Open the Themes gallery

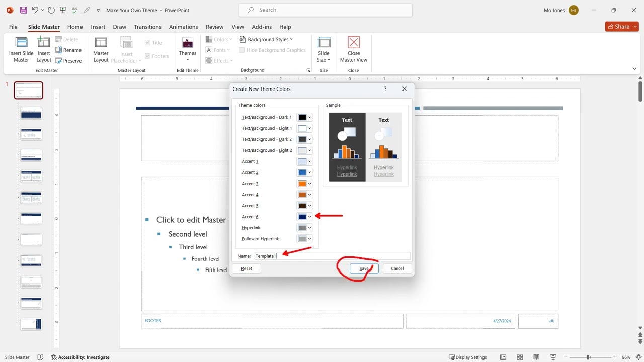point(188,49)
